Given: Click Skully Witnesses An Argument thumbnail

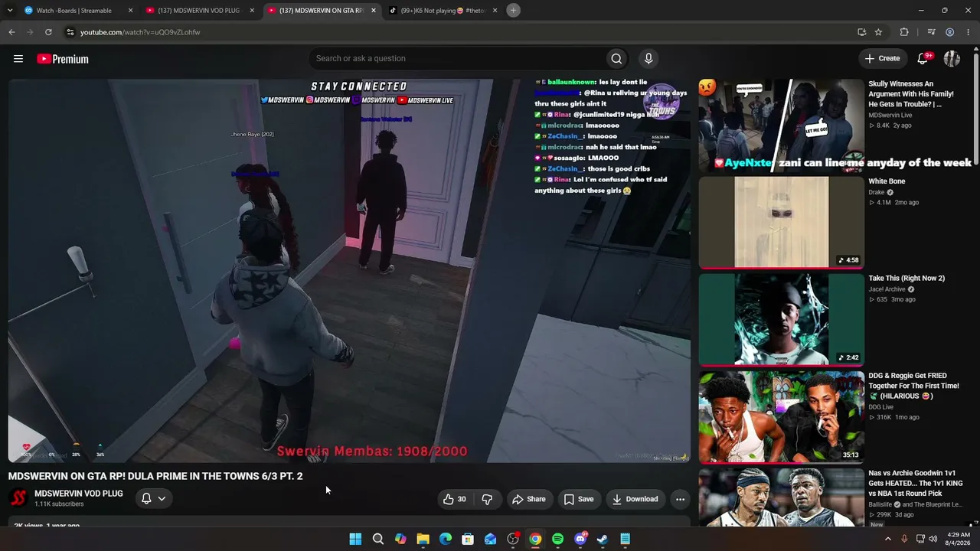Looking at the screenshot, I should coord(781,126).
